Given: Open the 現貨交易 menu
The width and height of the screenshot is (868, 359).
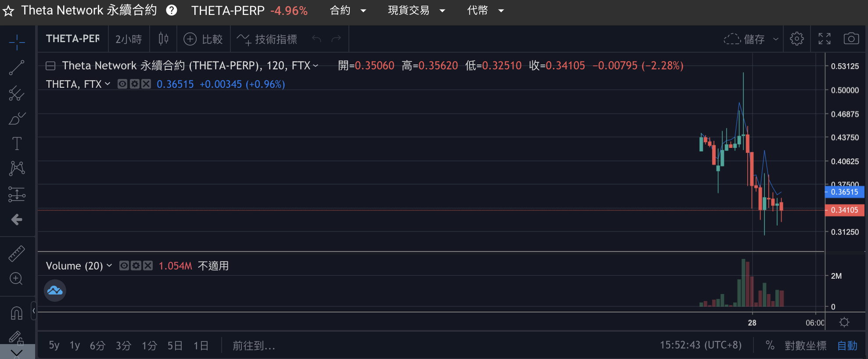Looking at the screenshot, I should [x=416, y=10].
